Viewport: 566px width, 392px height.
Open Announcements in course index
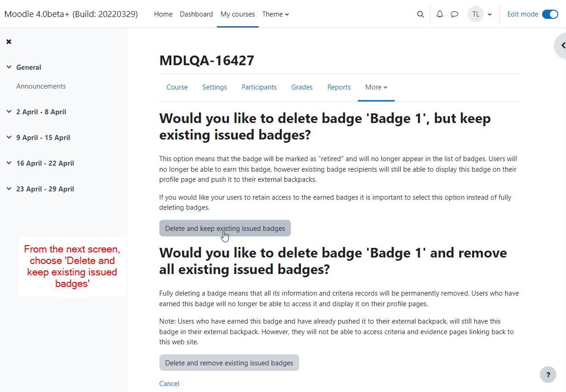point(41,86)
